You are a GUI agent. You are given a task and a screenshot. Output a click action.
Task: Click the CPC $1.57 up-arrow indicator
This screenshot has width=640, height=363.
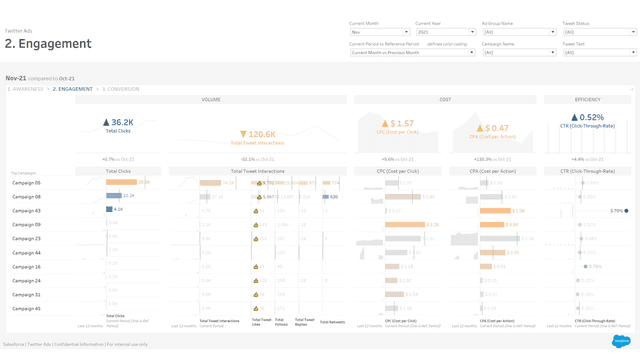[385, 123]
